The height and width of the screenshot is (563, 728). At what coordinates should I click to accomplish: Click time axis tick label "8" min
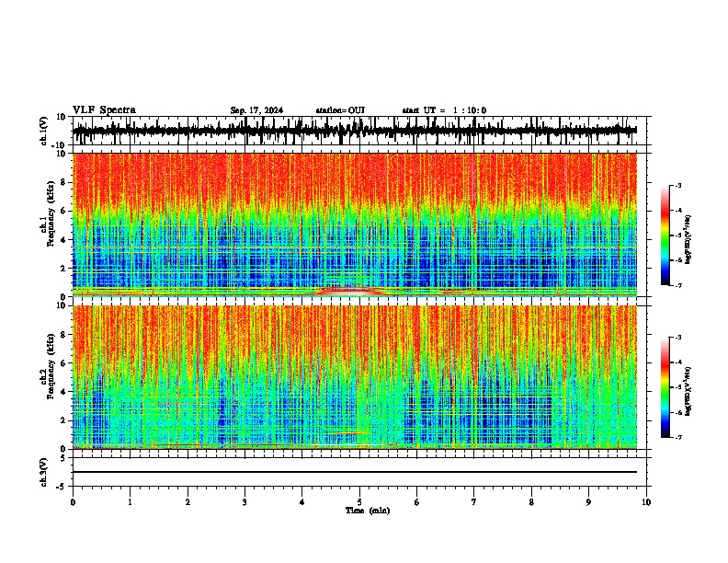pos(531,502)
